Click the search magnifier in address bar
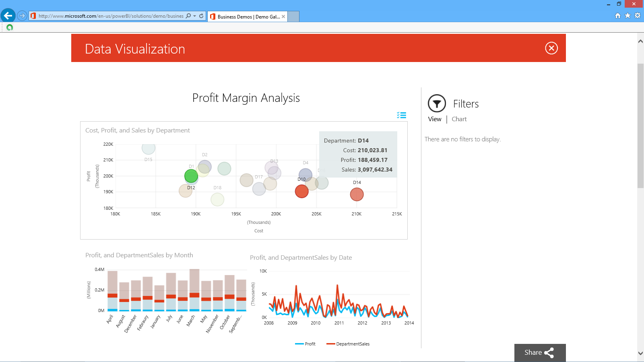The height and width of the screenshot is (362, 644). 188,16
